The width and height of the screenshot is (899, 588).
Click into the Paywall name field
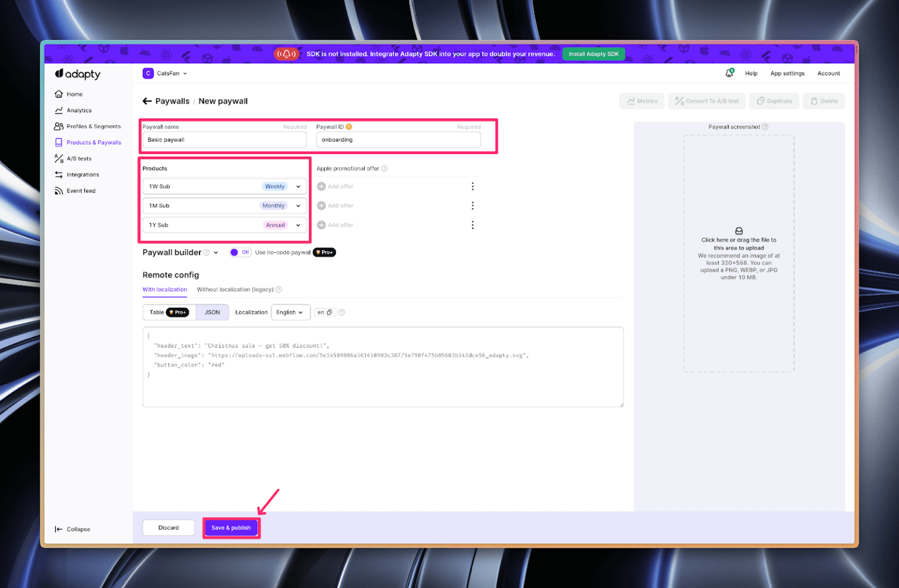pos(224,140)
